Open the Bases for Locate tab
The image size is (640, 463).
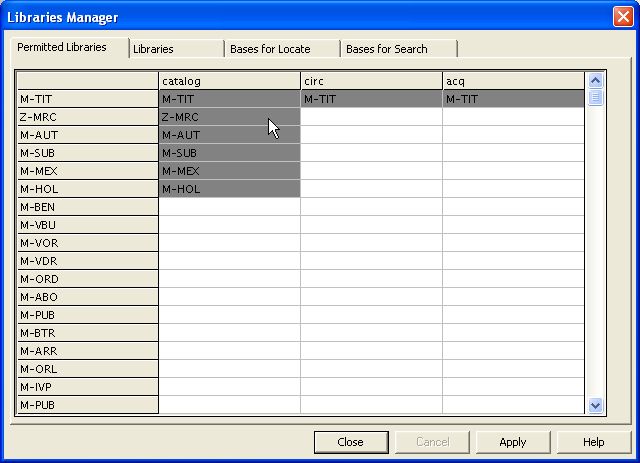coord(282,49)
